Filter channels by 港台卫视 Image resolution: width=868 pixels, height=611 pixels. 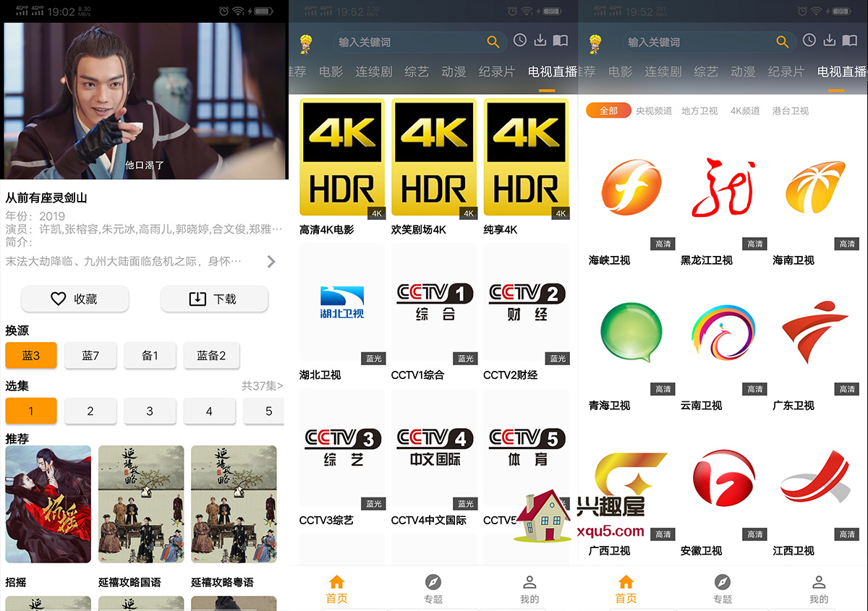click(x=791, y=111)
